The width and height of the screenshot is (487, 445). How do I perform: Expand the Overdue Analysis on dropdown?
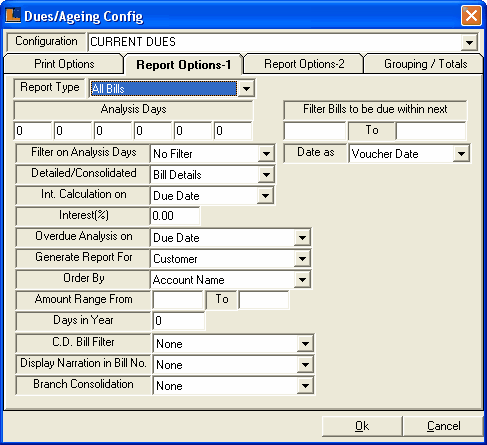pyautogui.click(x=302, y=238)
